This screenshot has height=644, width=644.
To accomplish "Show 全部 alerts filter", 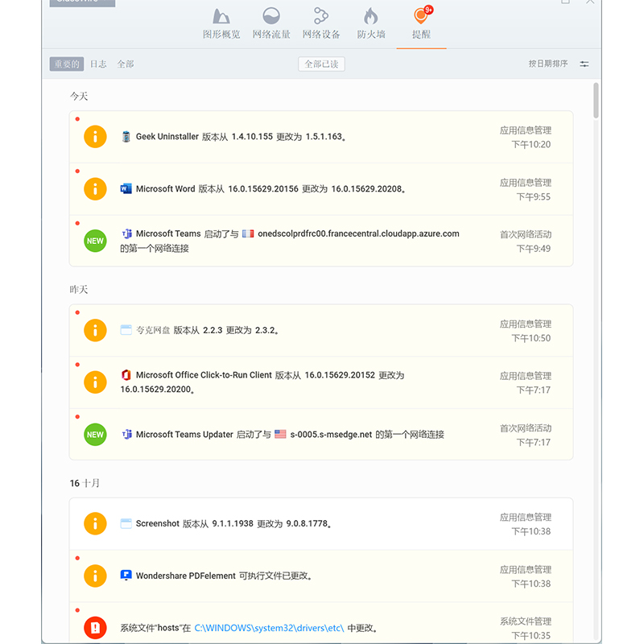I will (x=126, y=64).
